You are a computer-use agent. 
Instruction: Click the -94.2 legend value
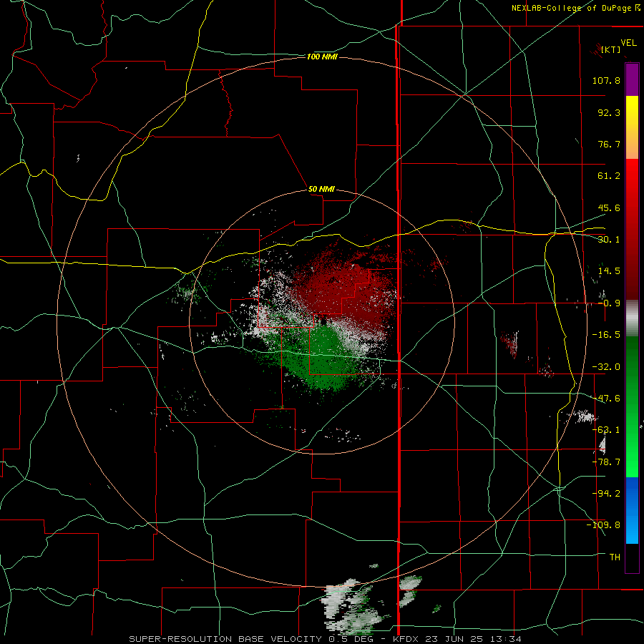tap(606, 494)
